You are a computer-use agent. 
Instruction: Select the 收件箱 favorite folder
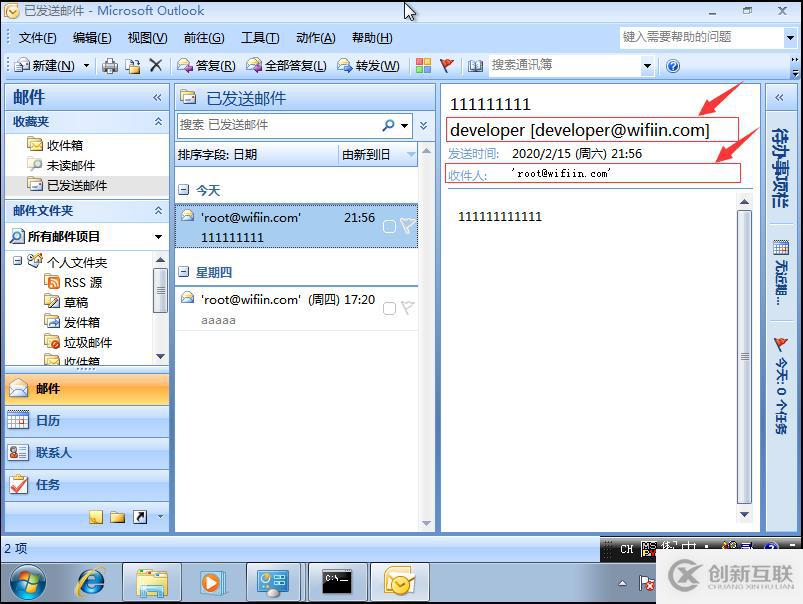tap(55, 145)
